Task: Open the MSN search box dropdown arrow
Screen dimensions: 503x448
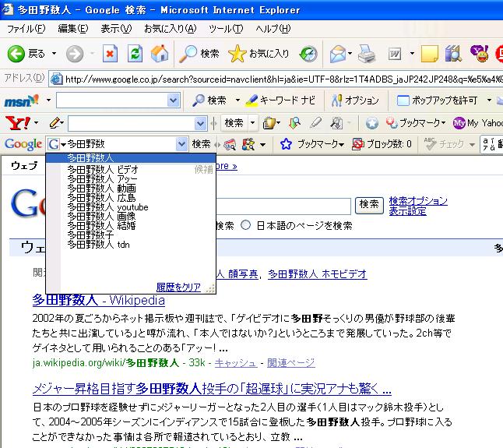Action: (x=173, y=101)
